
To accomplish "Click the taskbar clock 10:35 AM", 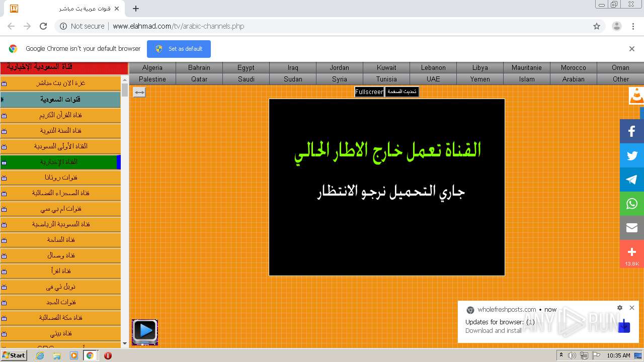I will tap(618, 355).
